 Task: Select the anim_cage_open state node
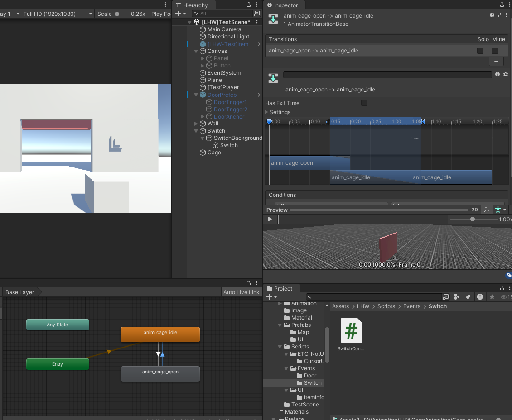click(x=160, y=373)
